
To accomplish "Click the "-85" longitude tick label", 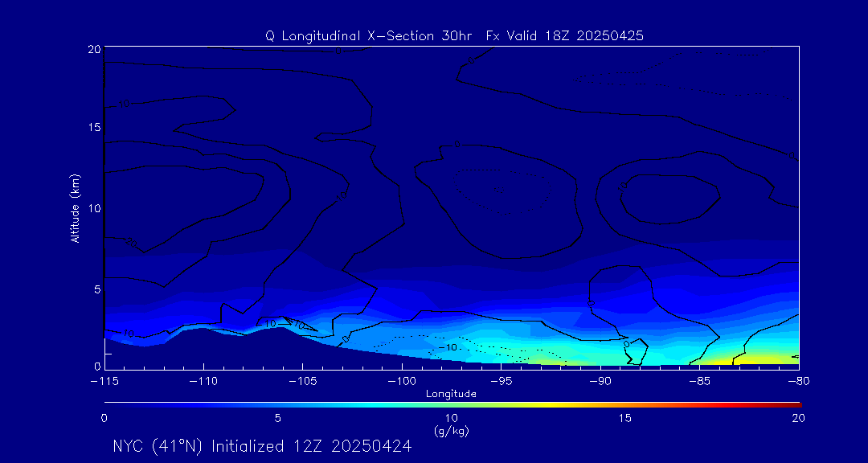I will point(699,382).
